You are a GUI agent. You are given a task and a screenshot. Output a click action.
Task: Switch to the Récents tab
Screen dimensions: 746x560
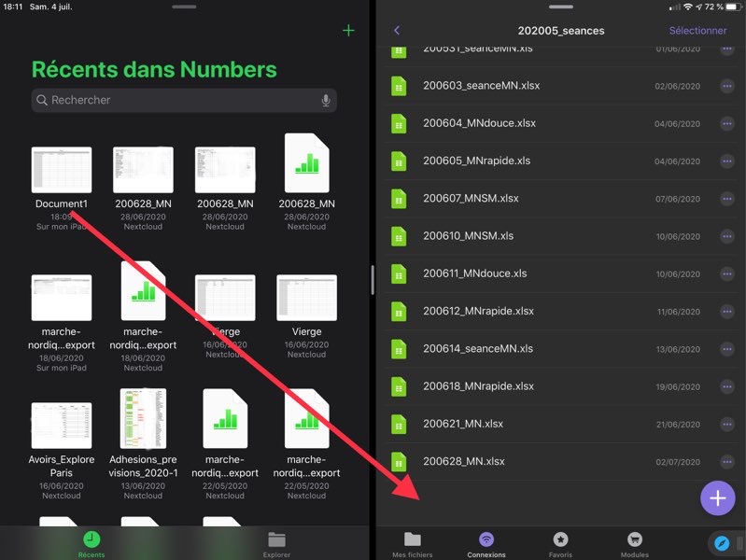[91, 544]
